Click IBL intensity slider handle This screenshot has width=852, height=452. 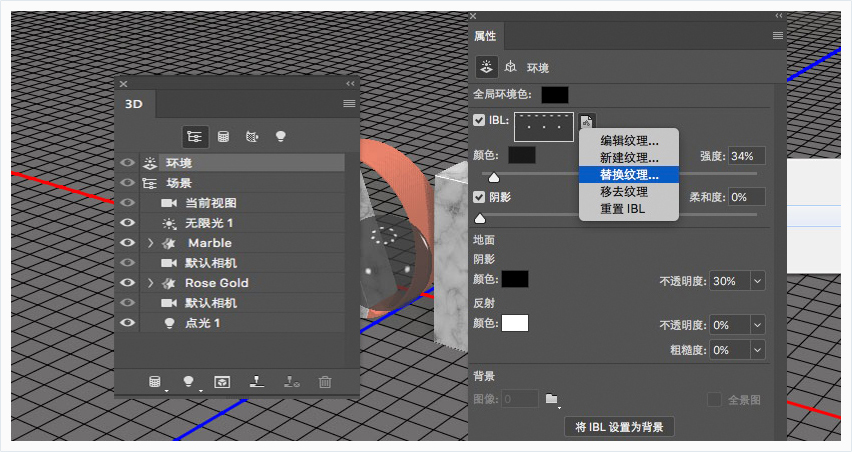click(x=494, y=178)
